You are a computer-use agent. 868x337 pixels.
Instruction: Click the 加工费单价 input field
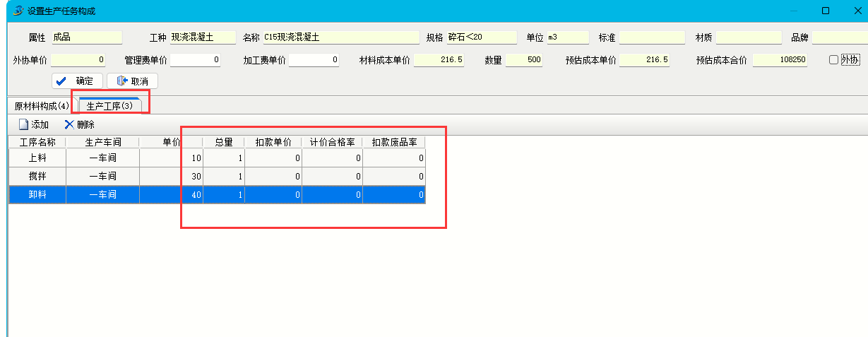pyautogui.click(x=314, y=60)
